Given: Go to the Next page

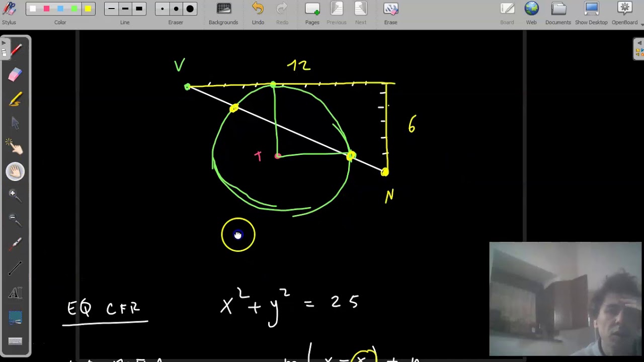Looking at the screenshot, I should (x=361, y=14).
